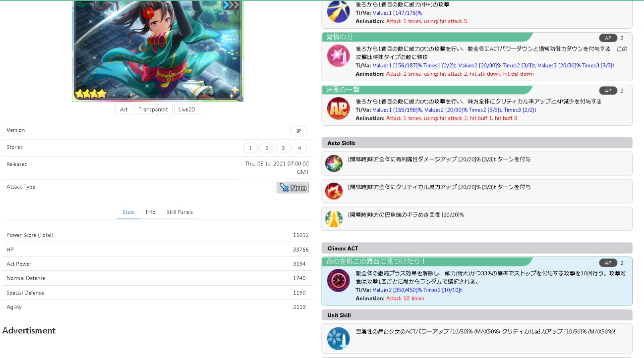The height and width of the screenshot is (358, 644).
Task: Click the blue snowflake Unit Skill icon
Action: coord(338,339)
